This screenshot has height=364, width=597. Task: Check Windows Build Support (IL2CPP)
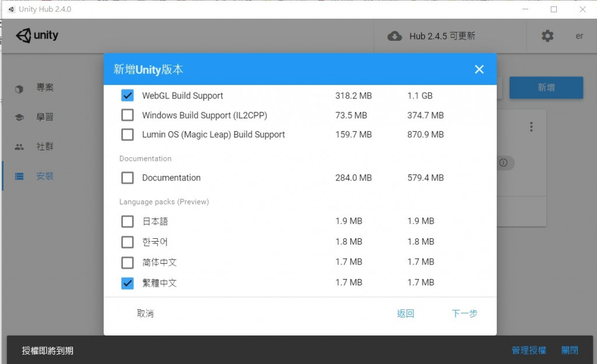(127, 115)
